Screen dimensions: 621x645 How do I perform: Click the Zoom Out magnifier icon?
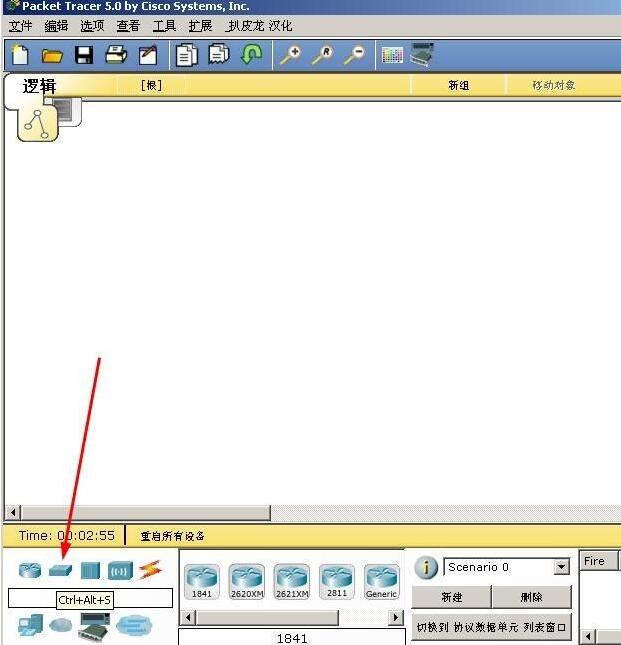(x=354, y=55)
